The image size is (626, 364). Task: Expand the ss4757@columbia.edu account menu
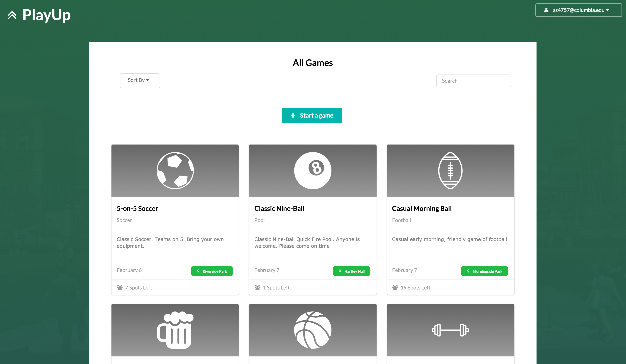click(578, 10)
